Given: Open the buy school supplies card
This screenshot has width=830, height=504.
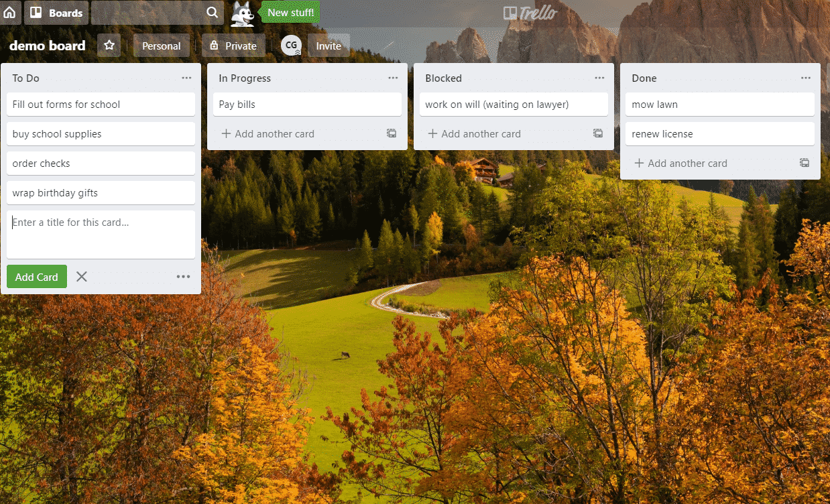Looking at the screenshot, I should click(x=101, y=134).
